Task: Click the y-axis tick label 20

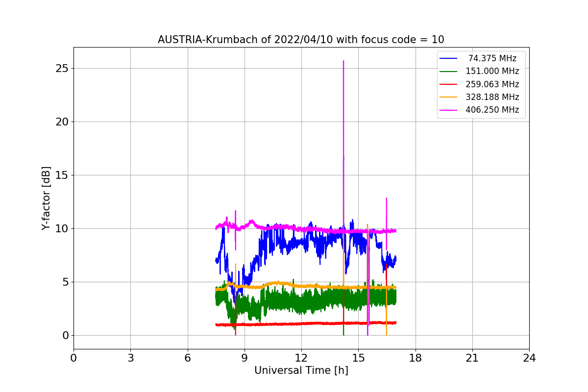Action: [x=62, y=122]
